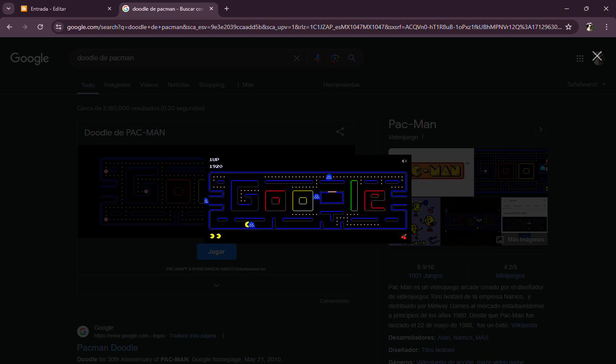Click the Google logo
616x364 pixels.
click(x=30, y=58)
